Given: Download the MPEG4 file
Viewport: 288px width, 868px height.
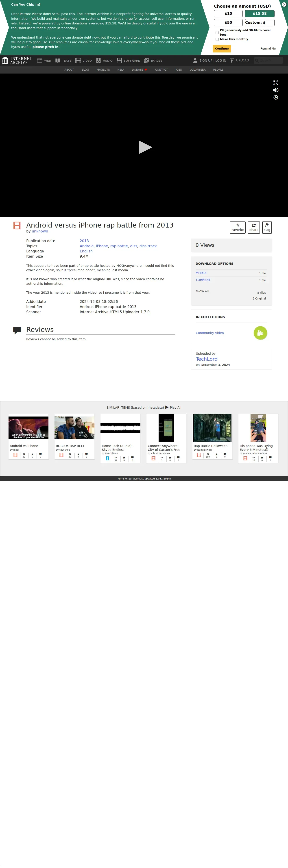Looking at the screenshot, I should [201, 273].
